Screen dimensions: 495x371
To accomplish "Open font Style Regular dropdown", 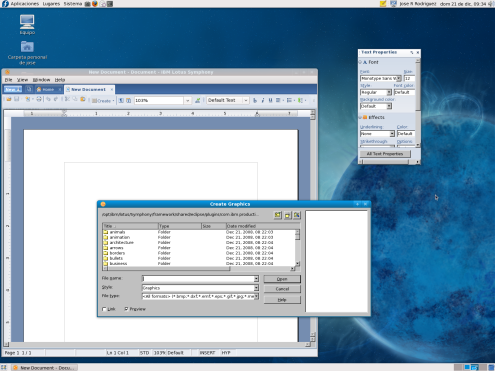I will pos(389,92).
